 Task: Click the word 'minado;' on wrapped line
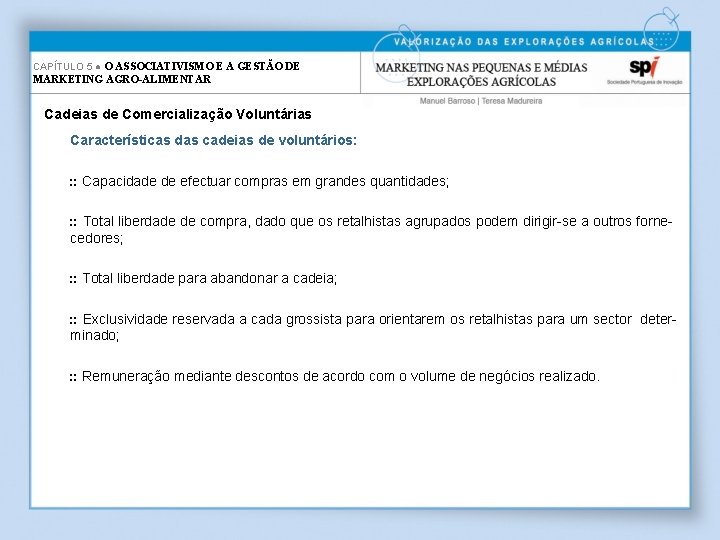(95, 335)
